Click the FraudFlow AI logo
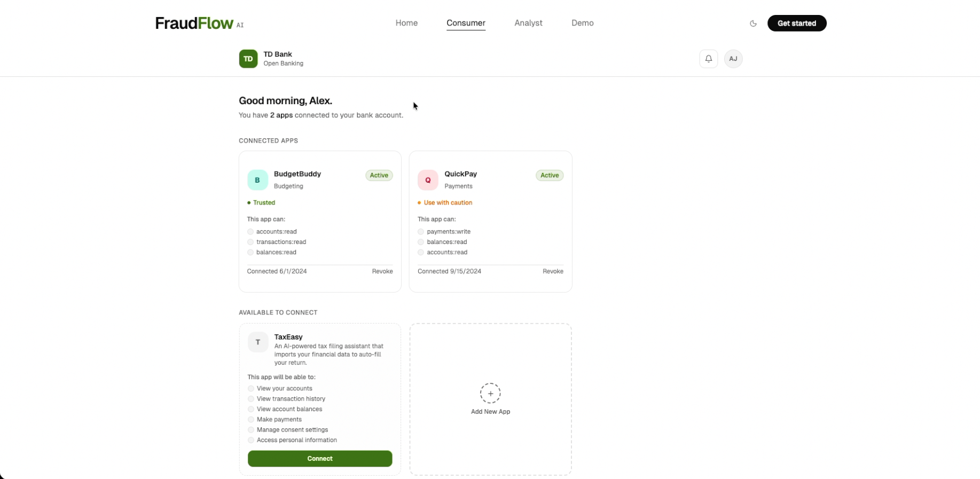Screen dimensions: 980x479 click(199, 23)
